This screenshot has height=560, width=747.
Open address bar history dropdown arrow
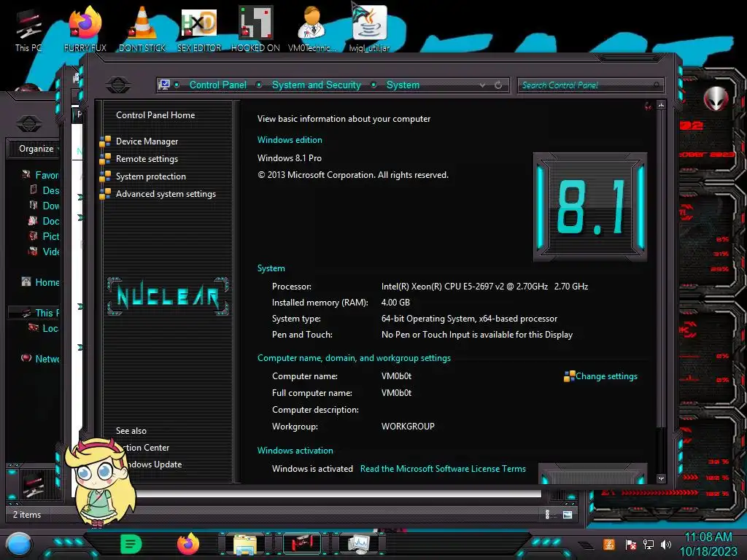click(483, 85)
